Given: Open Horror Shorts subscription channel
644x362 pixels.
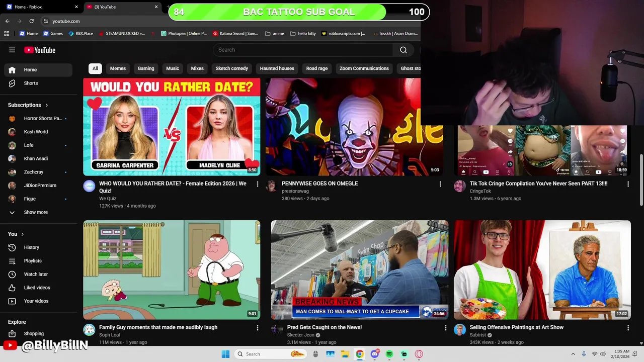Looking at the screenshot, I should (38, 119).
